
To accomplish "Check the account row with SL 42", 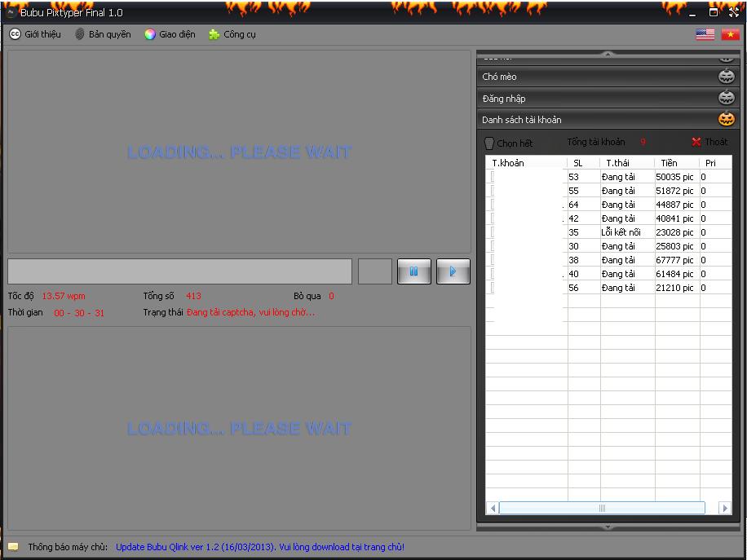I will (493, 218).
